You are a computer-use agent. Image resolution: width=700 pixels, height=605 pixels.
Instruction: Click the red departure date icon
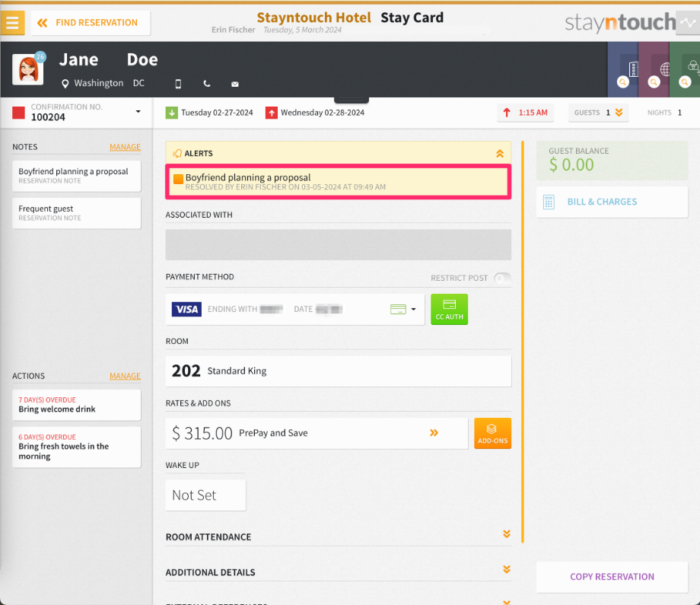pos(272,113)
